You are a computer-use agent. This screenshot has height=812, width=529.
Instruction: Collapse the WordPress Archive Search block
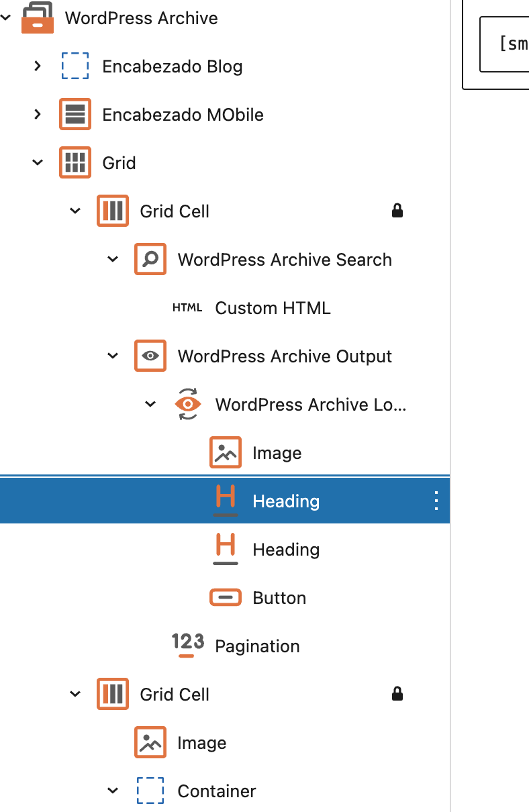(x=113, y=260)
